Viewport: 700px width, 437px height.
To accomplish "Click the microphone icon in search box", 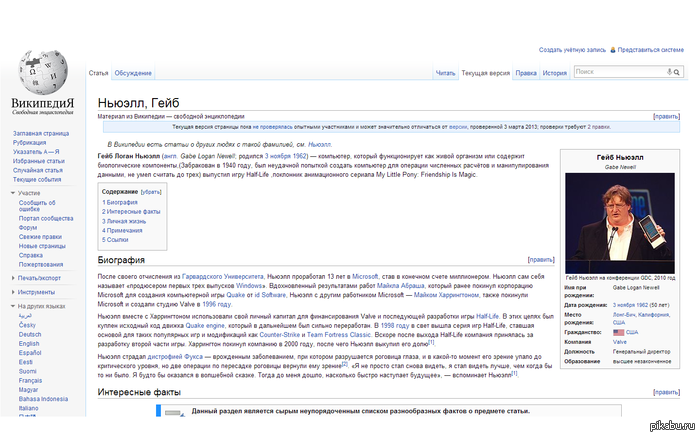I will (x=669, y=72).
